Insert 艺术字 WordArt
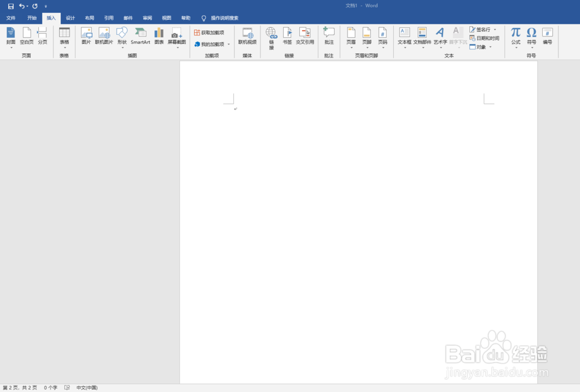Screen dimensions: 580x392 pyautogui.click(x=440, y=38)
